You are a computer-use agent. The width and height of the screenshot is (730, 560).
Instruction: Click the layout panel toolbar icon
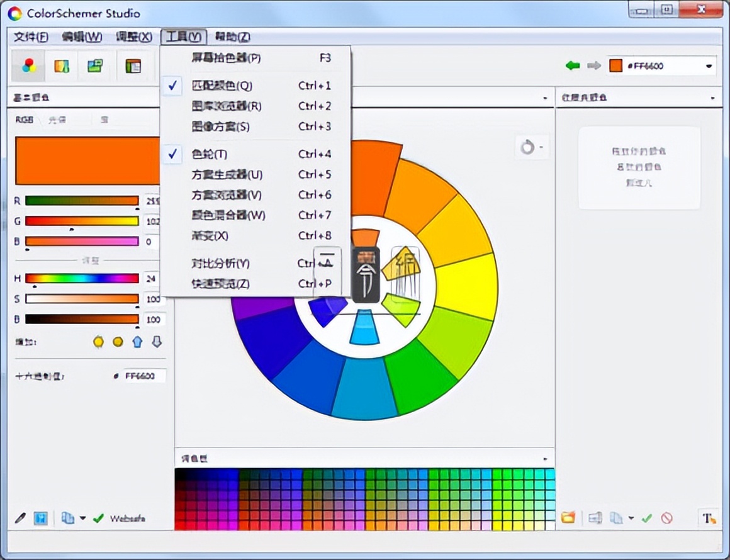pyautogui.click(x=134, y=65)
